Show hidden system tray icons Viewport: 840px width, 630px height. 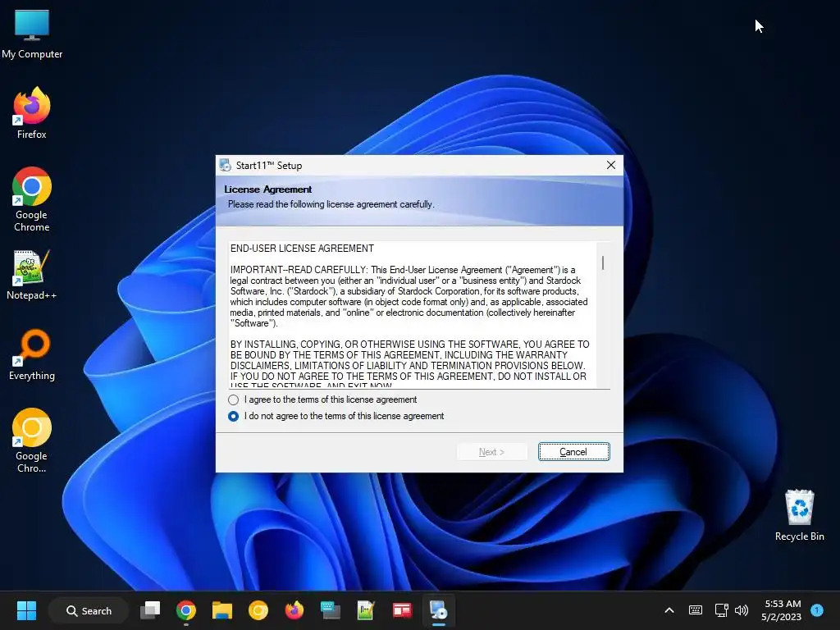pyautogui.click(x=669, y=610)
